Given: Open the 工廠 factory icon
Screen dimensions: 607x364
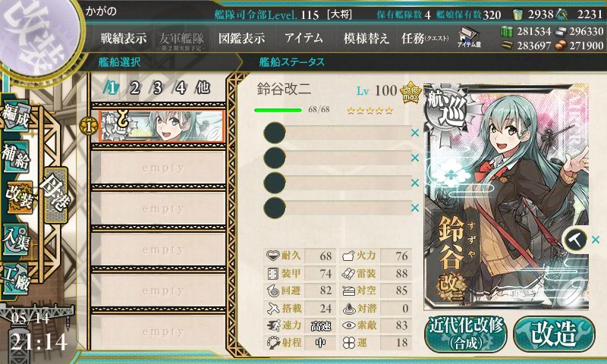Looking at the screenshot, I should point(16,278).
